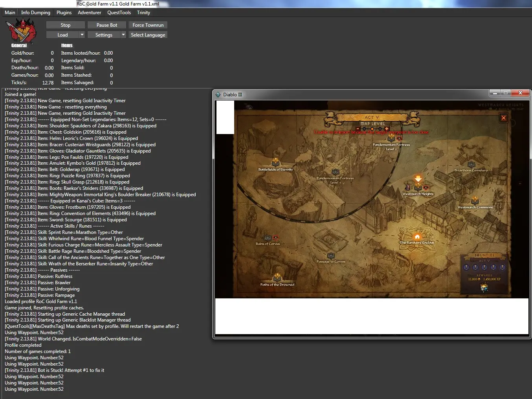
Task: Click the skull marker beside Pandemonium Fortress Level 2
Action: tap(399, 138)
